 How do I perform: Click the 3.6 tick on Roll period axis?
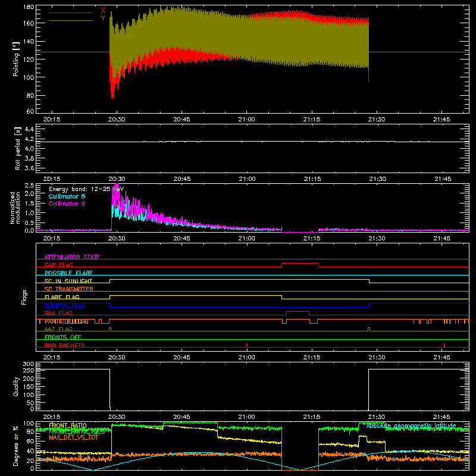click(x=29, y=168)
